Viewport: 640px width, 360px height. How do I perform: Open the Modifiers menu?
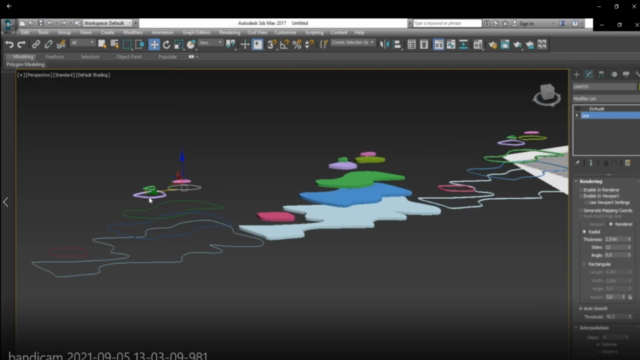133,33
